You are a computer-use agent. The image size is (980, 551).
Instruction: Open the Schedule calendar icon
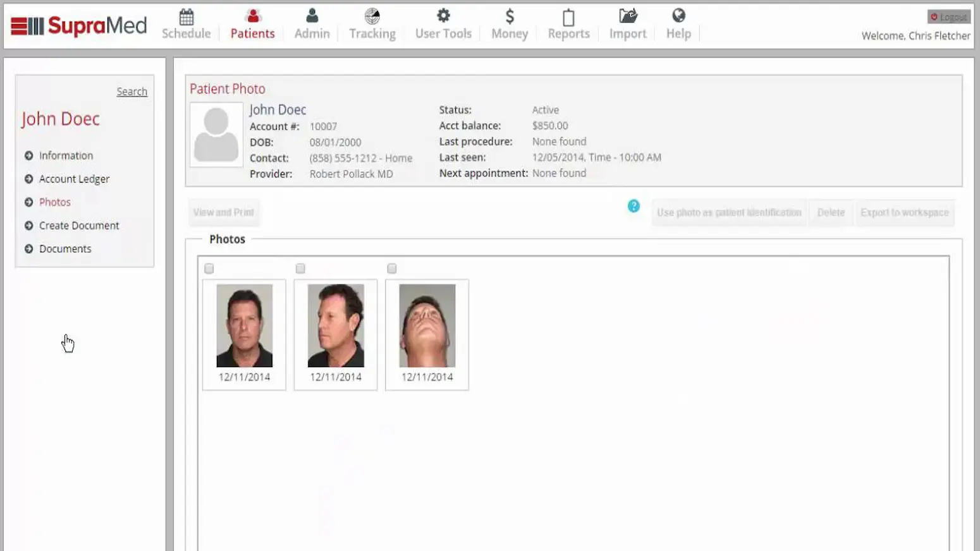point(186,15)
